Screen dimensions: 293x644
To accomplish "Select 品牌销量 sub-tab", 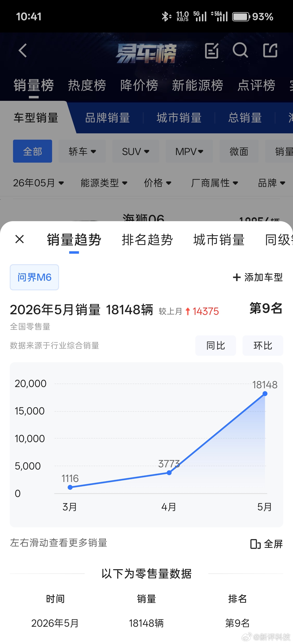I will (x=108, y=118).
